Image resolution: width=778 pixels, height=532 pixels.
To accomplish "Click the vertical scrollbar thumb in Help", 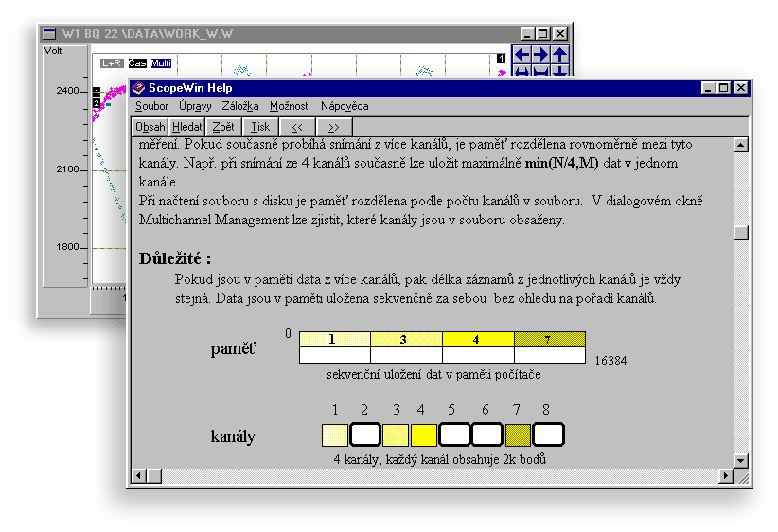I will coord(741,233).
